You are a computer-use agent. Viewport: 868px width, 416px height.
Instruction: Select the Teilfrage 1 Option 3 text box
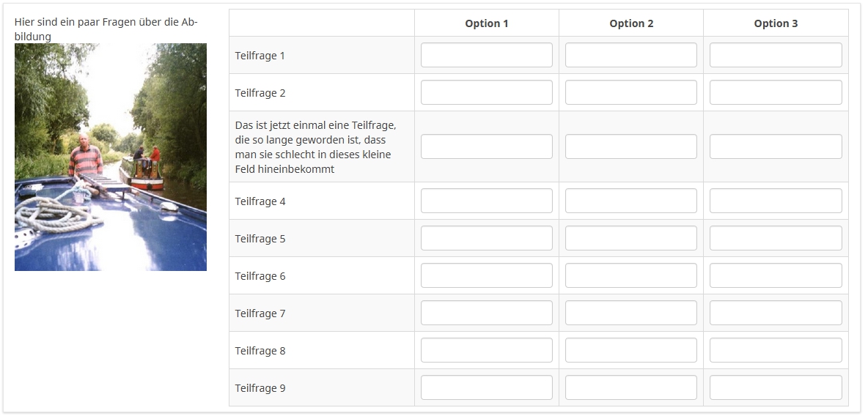coord(775,55)
